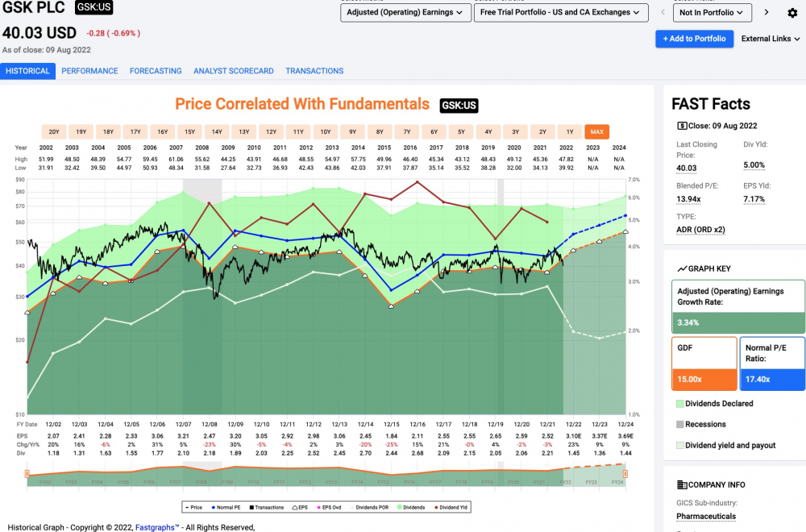Image resolution: width=806 pixels, height=532 pixels.
Task: Select the 3Y time range
Action: pyautogui.click(x=515, y=131)
